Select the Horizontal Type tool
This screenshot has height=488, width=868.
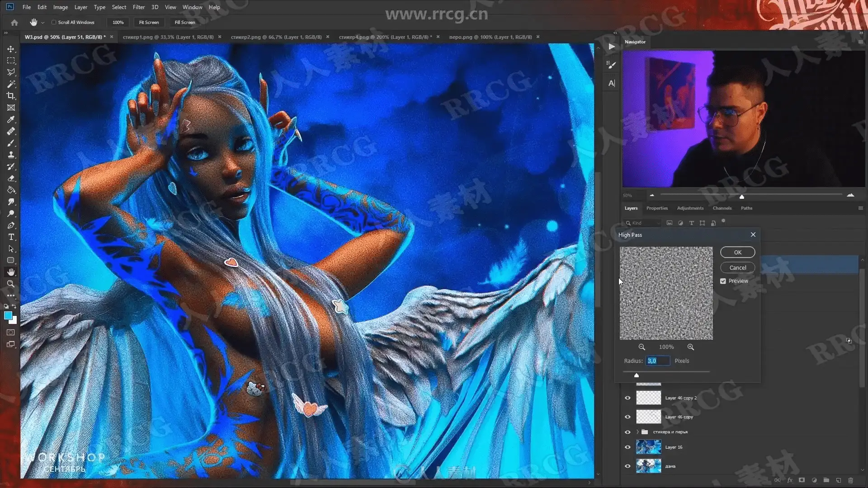(11, 237)
